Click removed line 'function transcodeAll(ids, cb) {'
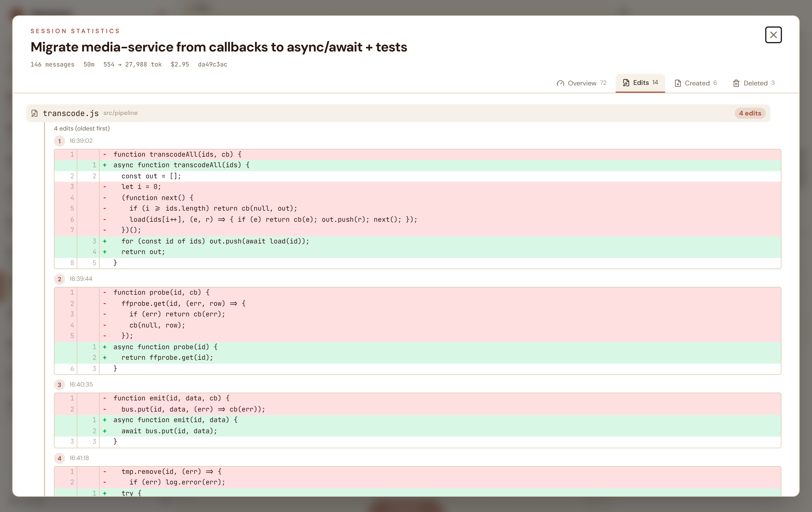Viewport: 812px width, 512px height. (417, 154)
